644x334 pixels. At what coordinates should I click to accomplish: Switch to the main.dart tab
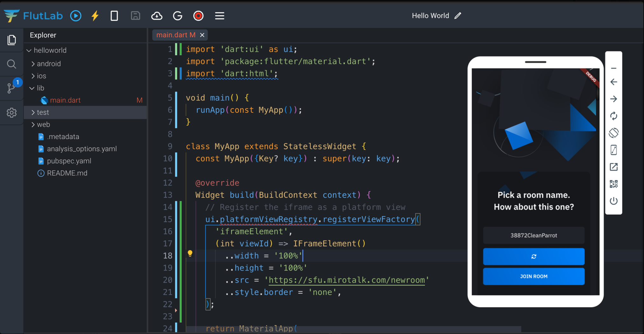[175, 35]
